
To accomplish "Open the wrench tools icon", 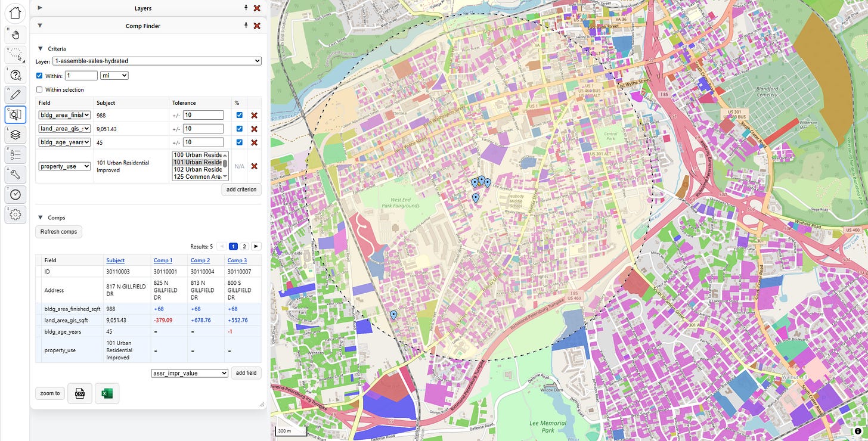I will coord(15,174).
